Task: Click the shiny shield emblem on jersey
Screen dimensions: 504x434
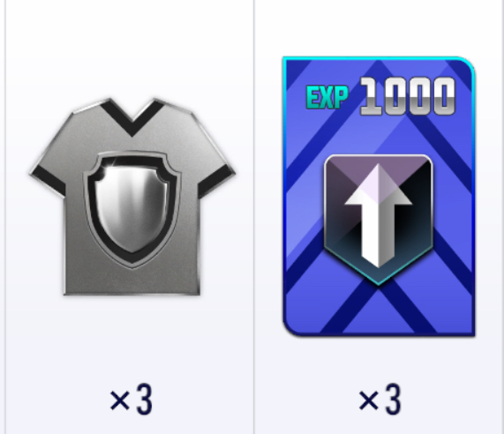Action: (132, 209)
